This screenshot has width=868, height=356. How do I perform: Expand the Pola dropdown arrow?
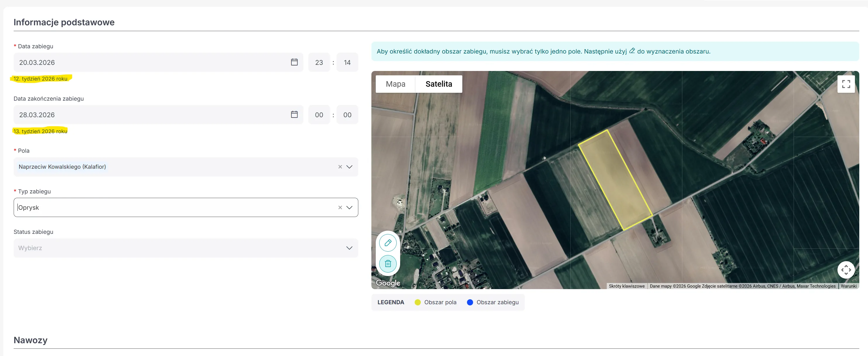coord(349,167)
